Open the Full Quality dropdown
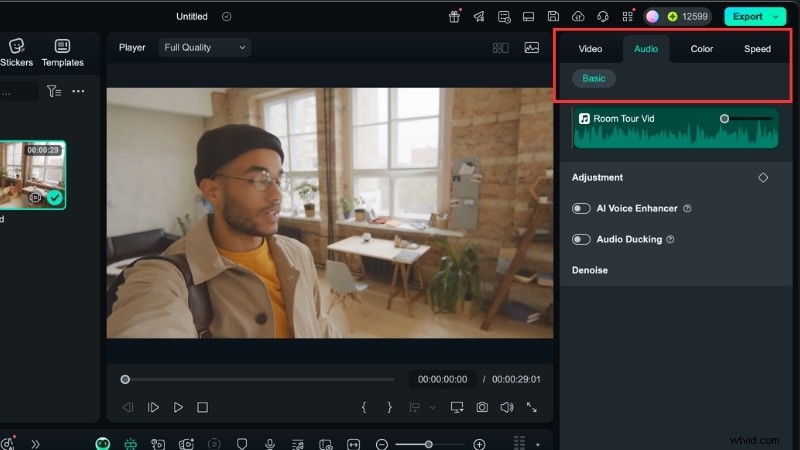Screen dimensions: 800x450 pyautogui.click(x=205, y=47)
